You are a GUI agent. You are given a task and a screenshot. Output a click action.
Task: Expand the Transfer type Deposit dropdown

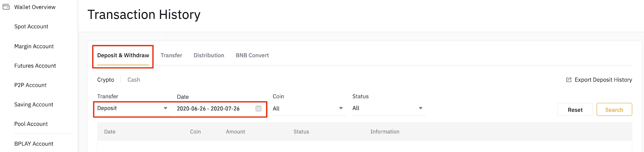(x=132, y=109)
